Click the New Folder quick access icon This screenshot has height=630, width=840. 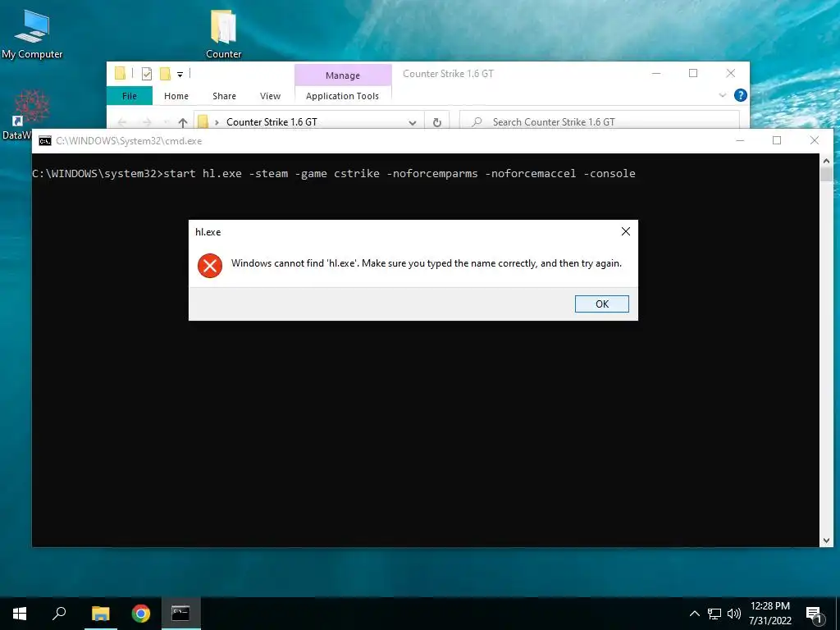165,74
